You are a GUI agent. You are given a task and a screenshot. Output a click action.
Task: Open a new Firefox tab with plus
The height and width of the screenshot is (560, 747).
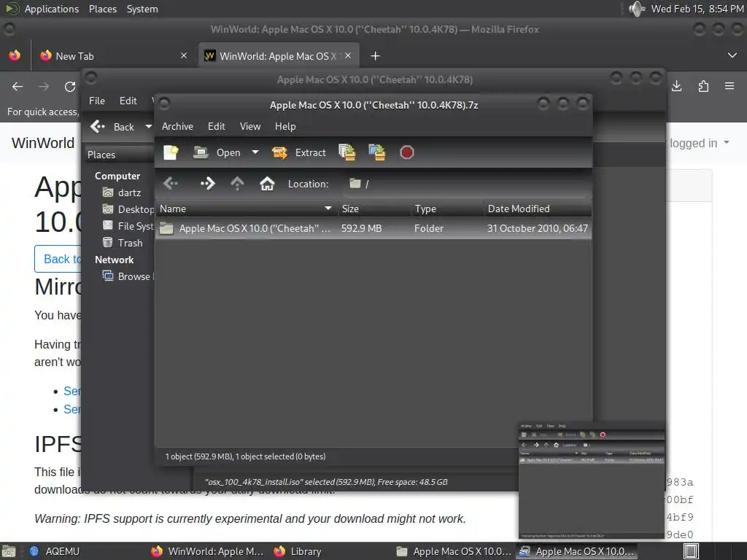[376, 56]
